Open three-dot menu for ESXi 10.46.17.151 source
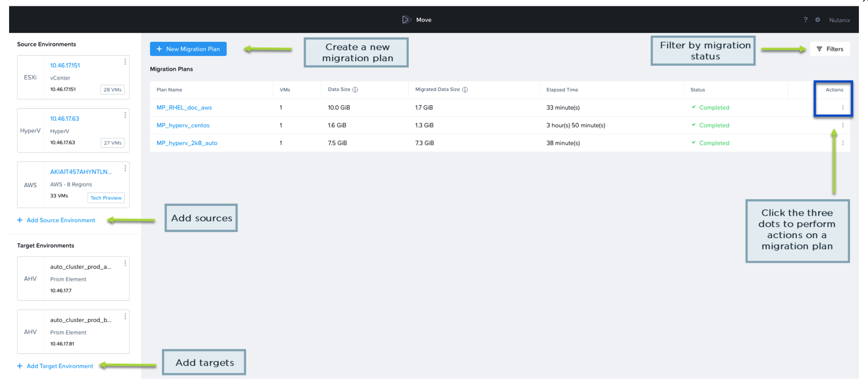Image resolution: width=868 pixels, height=387 pixels. click(125, 62)
